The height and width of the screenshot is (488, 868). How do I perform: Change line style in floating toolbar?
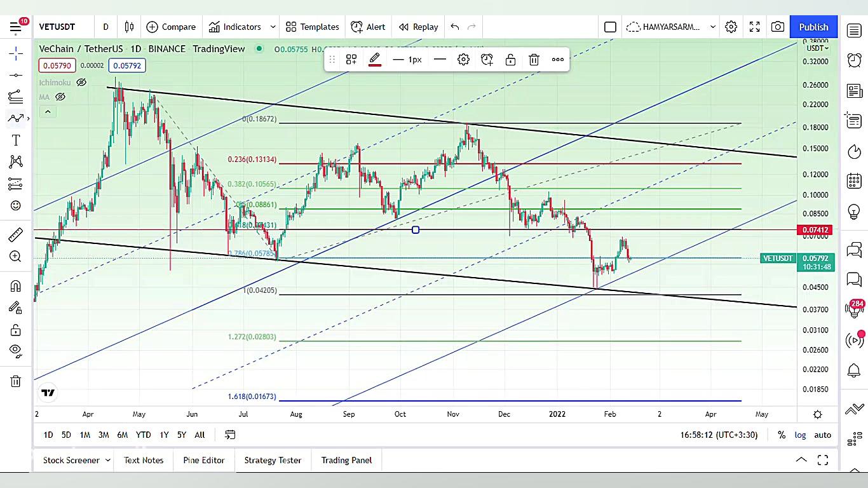440,59
